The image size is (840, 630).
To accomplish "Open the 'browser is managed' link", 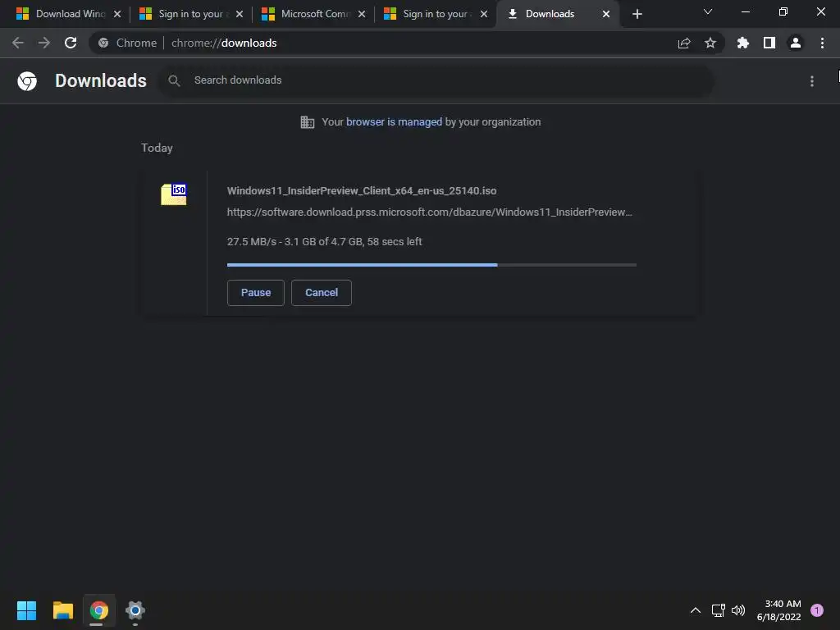I will click(395, 122).
